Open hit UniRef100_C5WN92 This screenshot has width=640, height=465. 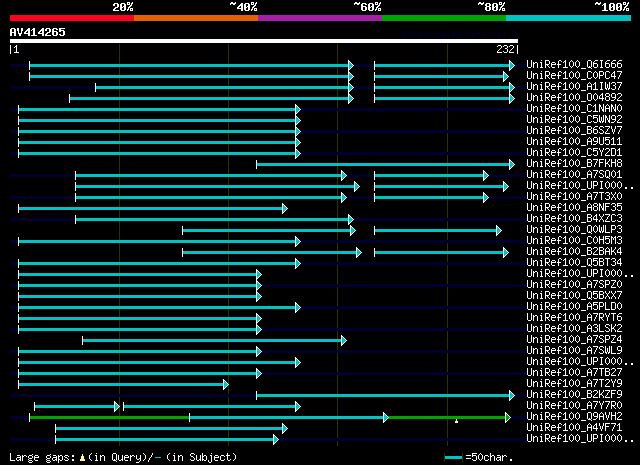[574, 120]
